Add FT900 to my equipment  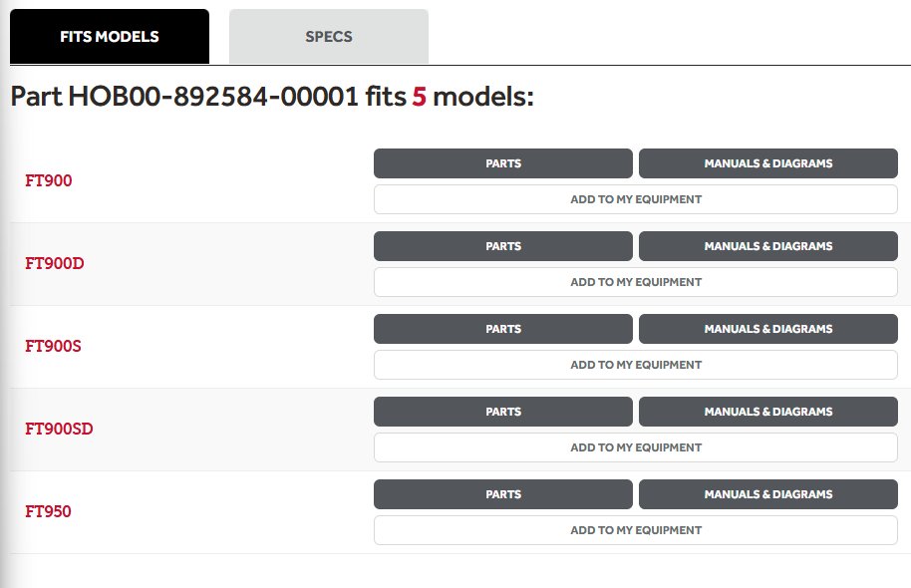[x=635, y=199]
